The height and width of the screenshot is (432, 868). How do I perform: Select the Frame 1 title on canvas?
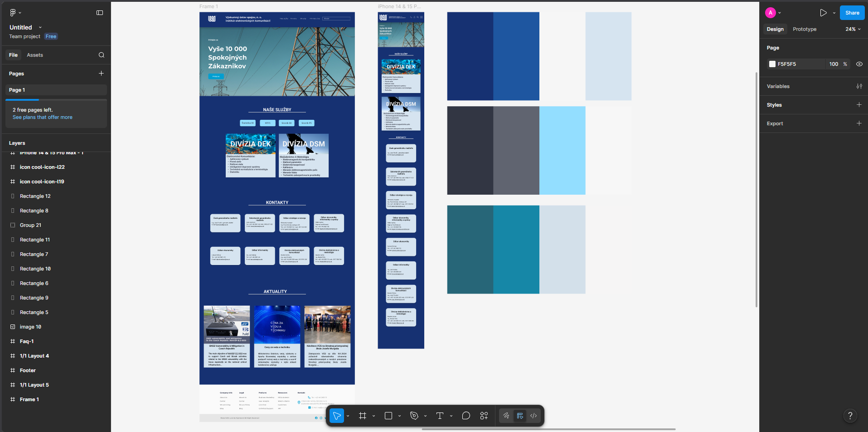point(209,6)
